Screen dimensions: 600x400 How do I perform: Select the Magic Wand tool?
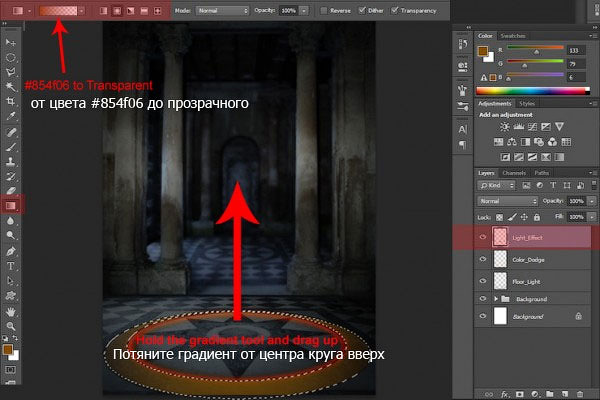pyautogui.click(x=11, y=87)
